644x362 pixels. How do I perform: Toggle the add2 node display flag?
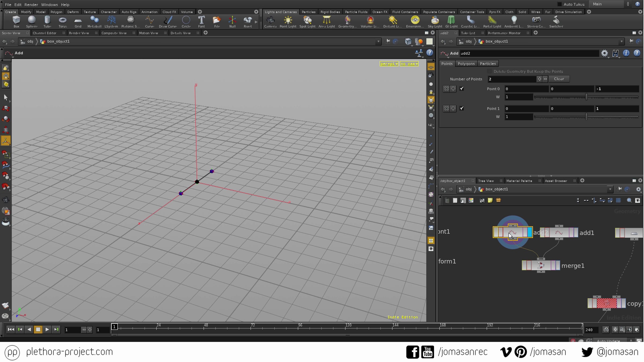click(530, 232)
